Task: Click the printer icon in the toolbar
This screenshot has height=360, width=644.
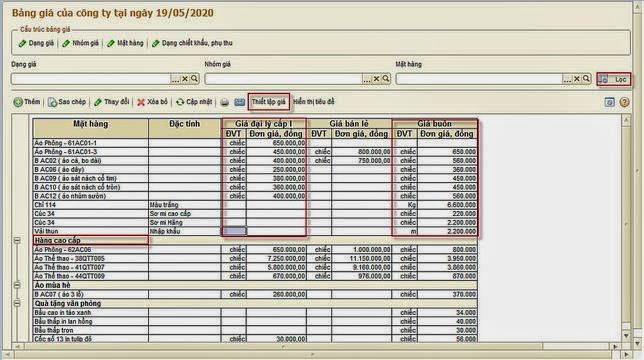Action: [224, 102]
